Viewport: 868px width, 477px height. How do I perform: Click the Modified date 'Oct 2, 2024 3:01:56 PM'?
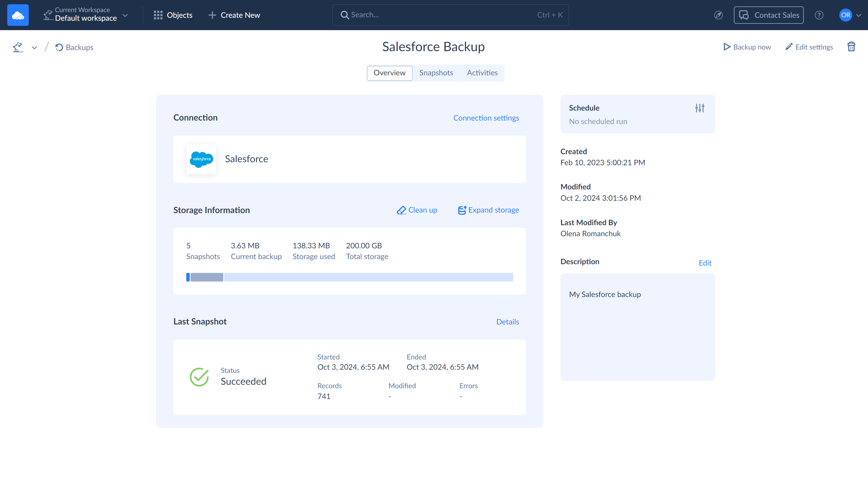coord(601,198)
